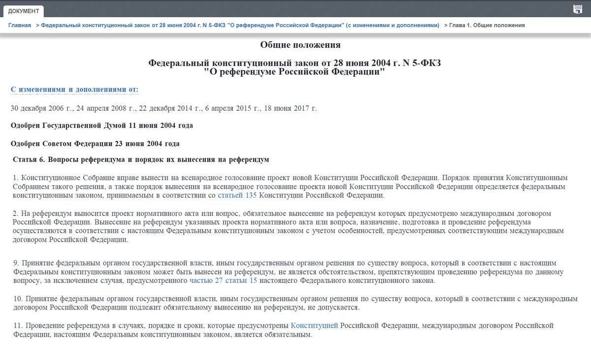
Task: Open the Конституцией link in paragraph 11
Action: [x=314, y=326]
